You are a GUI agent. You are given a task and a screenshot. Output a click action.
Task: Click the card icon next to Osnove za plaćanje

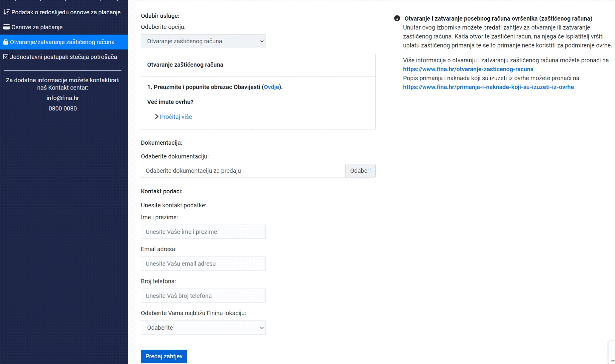coord(6,27)
